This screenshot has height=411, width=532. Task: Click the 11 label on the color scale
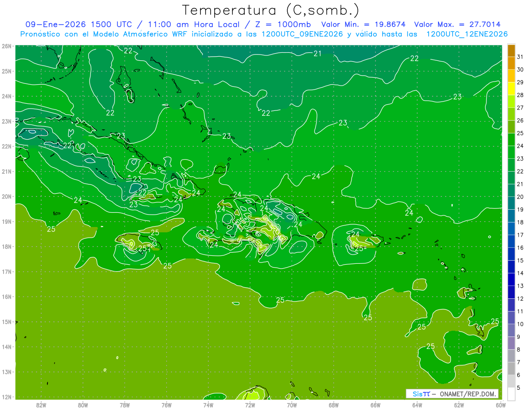tap(520, 312)
